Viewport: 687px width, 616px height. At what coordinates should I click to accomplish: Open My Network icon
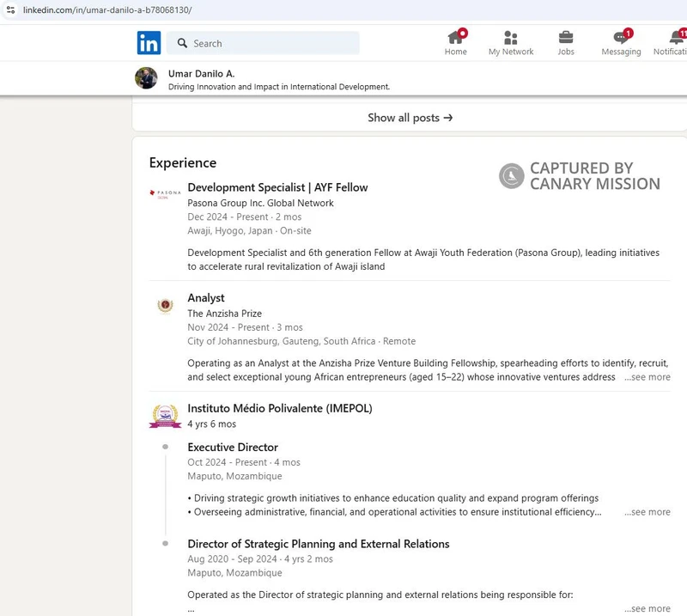[x=511, y=38]
